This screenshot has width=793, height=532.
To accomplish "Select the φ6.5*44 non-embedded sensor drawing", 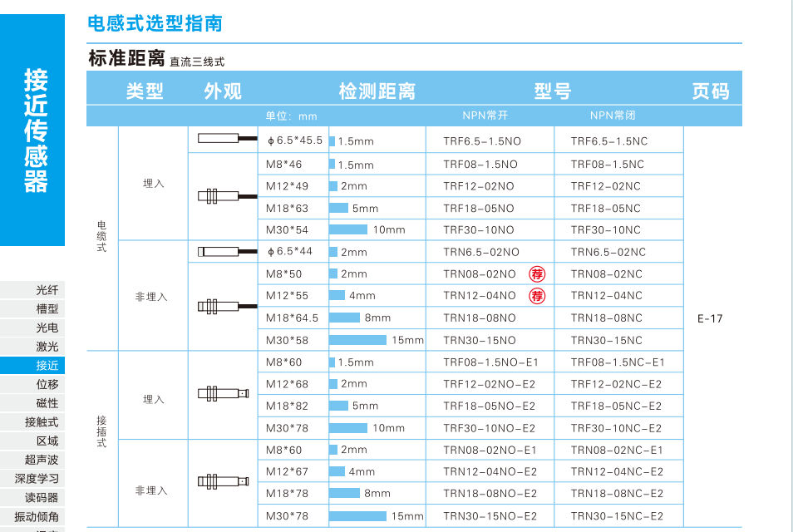I will pos(223,252).
